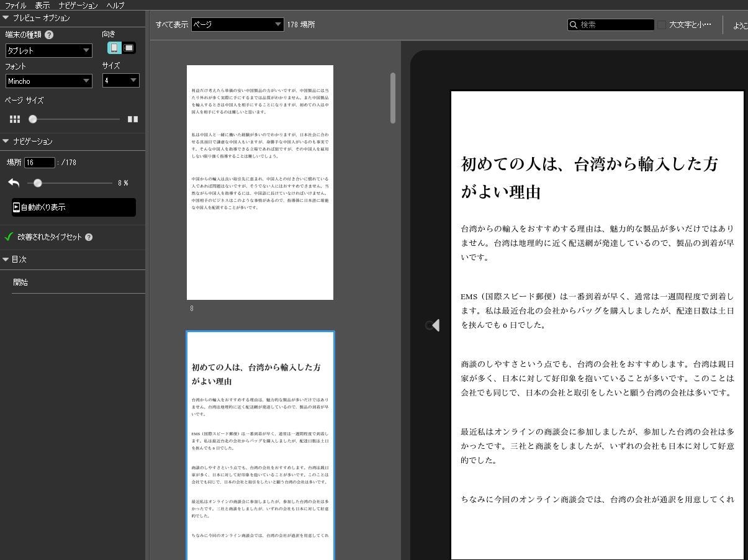The image size is (748, 560).
Task: Click the page size slider handle
Action: pos(33,119)
